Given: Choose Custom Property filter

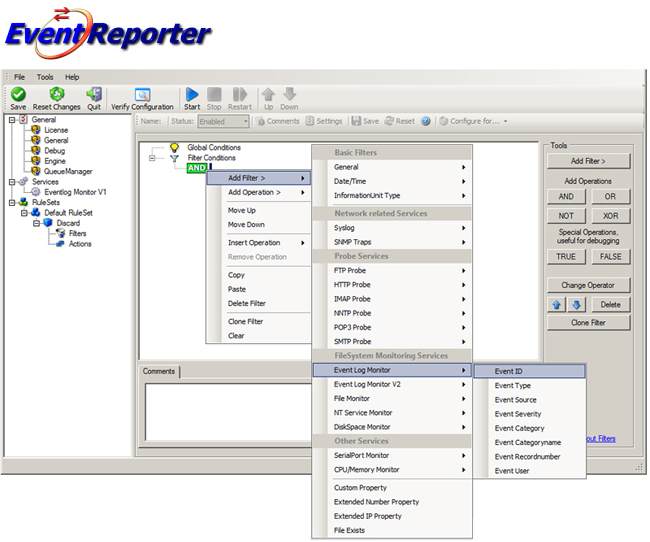Looking at the screenshot, I should (392, 488).
